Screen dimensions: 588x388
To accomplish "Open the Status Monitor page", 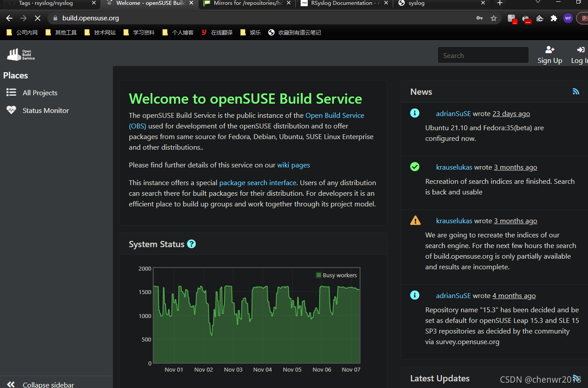I will (46, 110).
